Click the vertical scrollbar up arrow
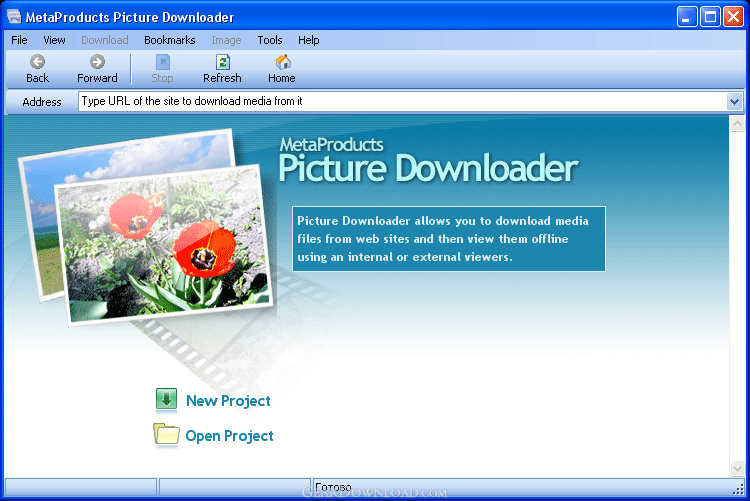The height and width of the screenshot is (501, 750). (x=737, y=123)
